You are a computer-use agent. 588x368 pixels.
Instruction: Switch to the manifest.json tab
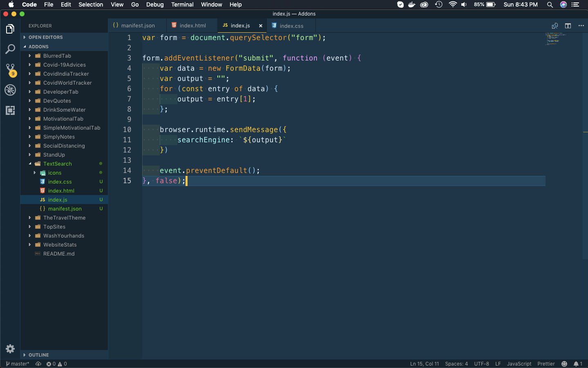[x=137, y=26]
